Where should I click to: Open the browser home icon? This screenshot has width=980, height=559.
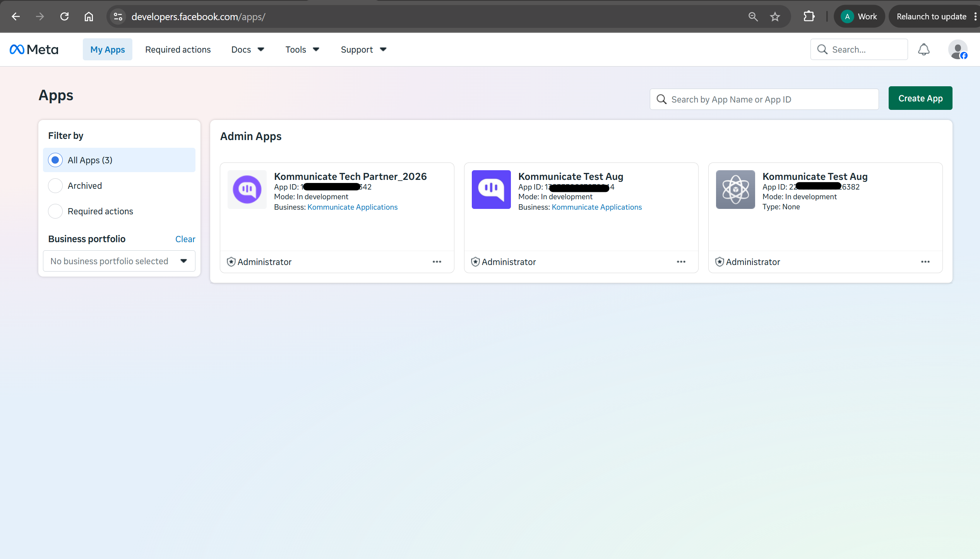[89, 17]
